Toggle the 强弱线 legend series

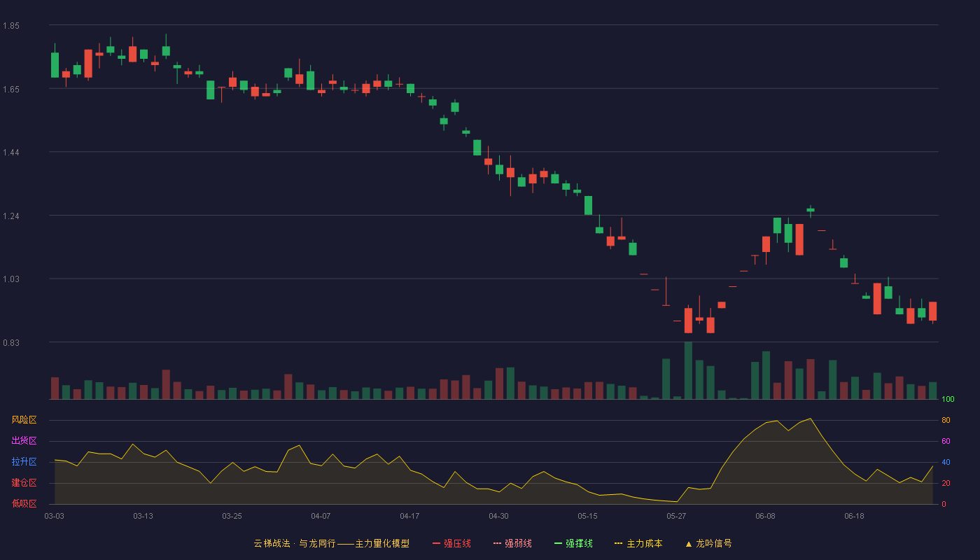[x=512, y=543]
